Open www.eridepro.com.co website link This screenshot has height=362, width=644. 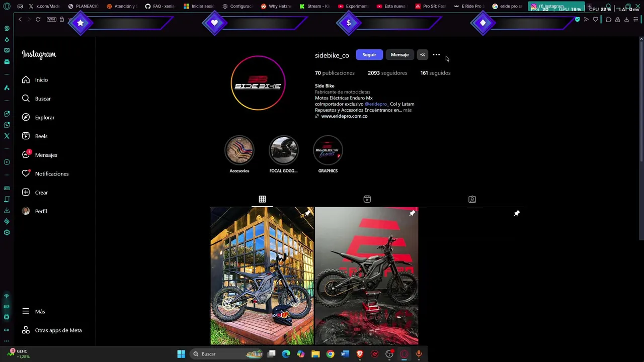pos(344,116)
